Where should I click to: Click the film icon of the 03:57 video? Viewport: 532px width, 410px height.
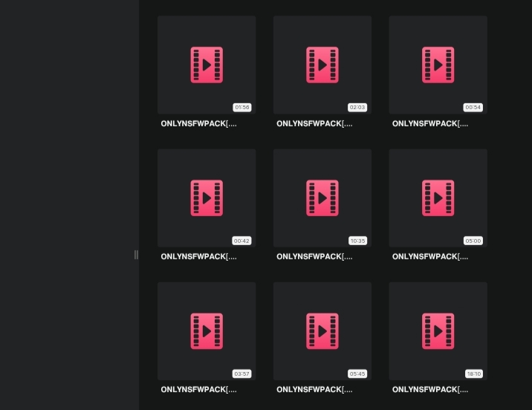(207, 331)
